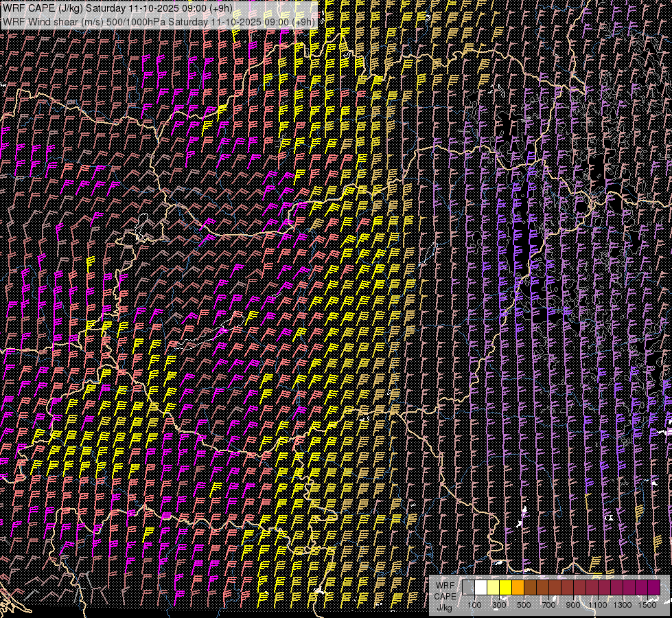Pick the pale yellow CAPE legend swatch
This screenshot has width=672, height=618.
(x=493, y=588)
